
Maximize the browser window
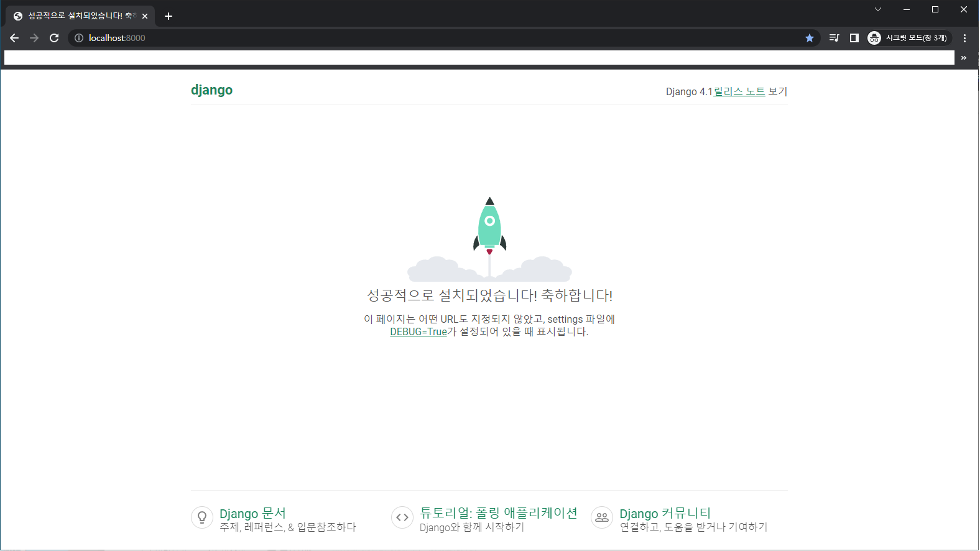pyautogui.click(x=935, y=9)
